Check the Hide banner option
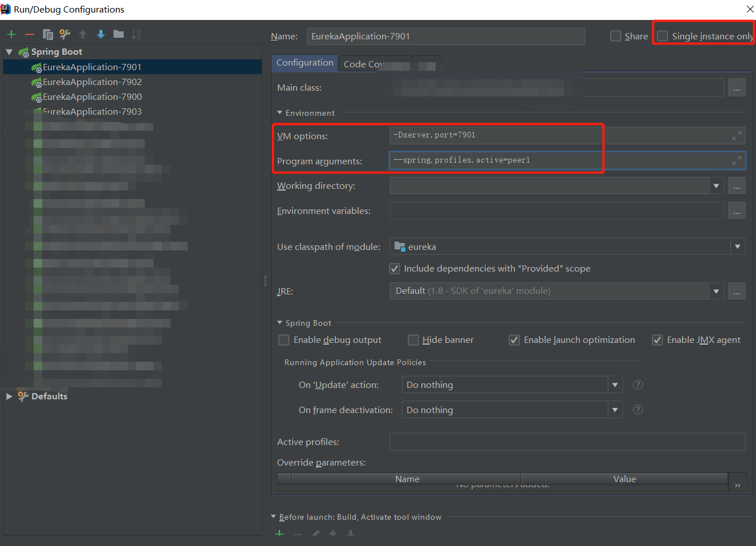 click(413, 340)
